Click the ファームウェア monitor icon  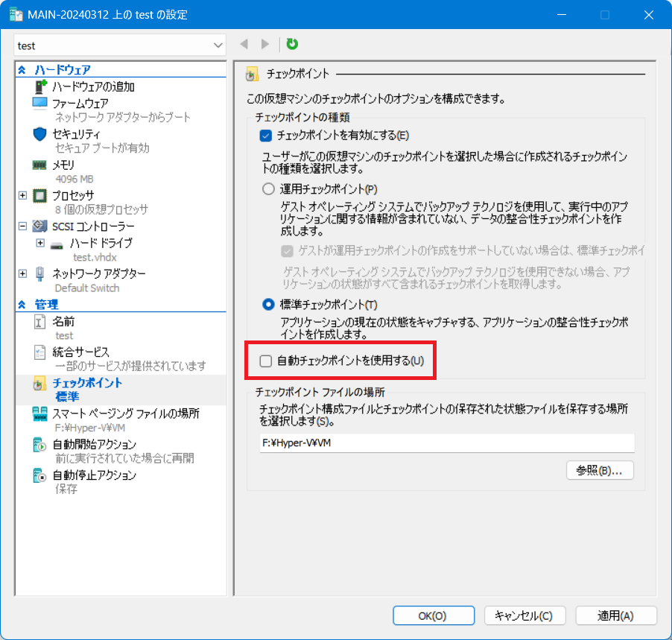coord(39,104)
